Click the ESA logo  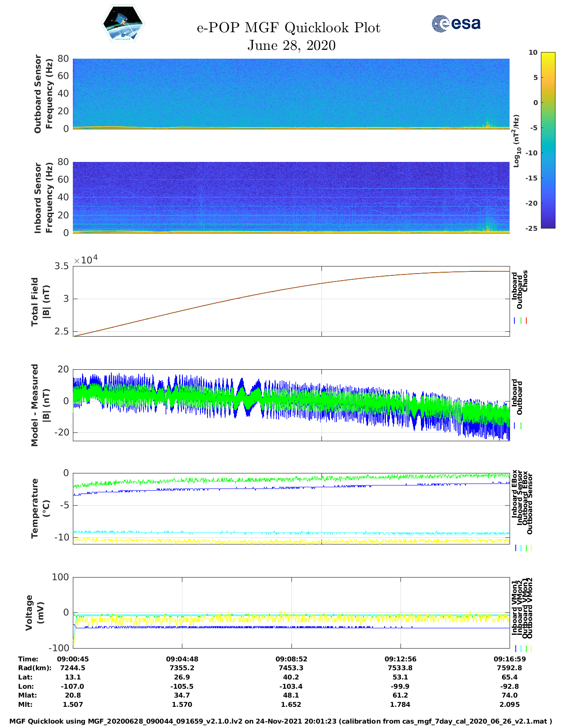coord(456,23)
